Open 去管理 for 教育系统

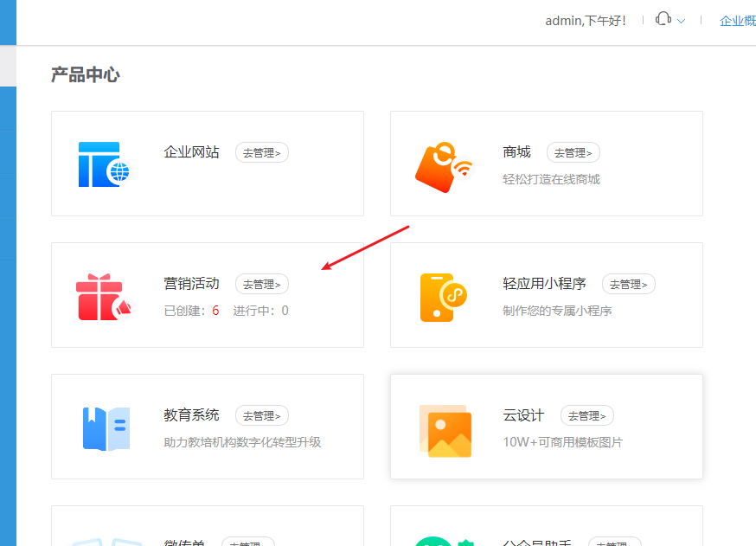(261, 415)
